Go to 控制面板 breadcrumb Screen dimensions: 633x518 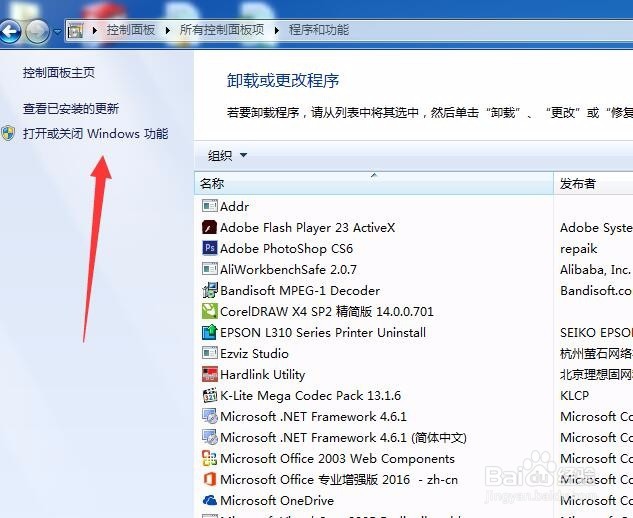coord(131,30)
